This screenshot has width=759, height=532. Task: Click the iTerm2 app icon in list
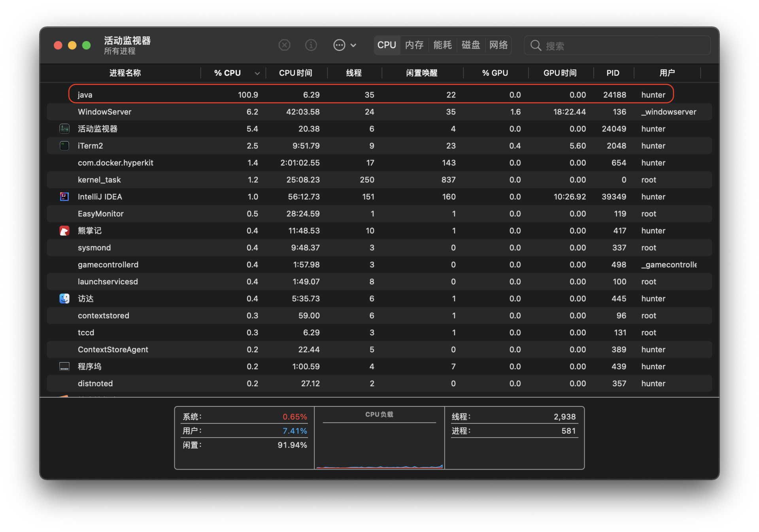[64, 146]
